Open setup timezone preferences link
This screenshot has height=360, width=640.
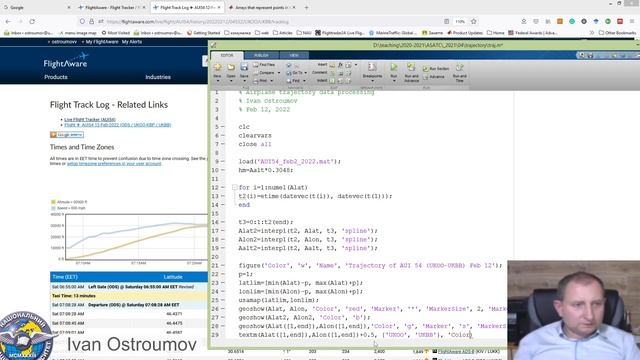[114, 164]
